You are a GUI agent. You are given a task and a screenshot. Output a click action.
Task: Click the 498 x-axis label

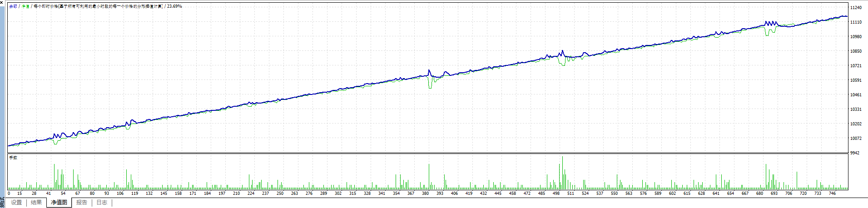(556, 193)
